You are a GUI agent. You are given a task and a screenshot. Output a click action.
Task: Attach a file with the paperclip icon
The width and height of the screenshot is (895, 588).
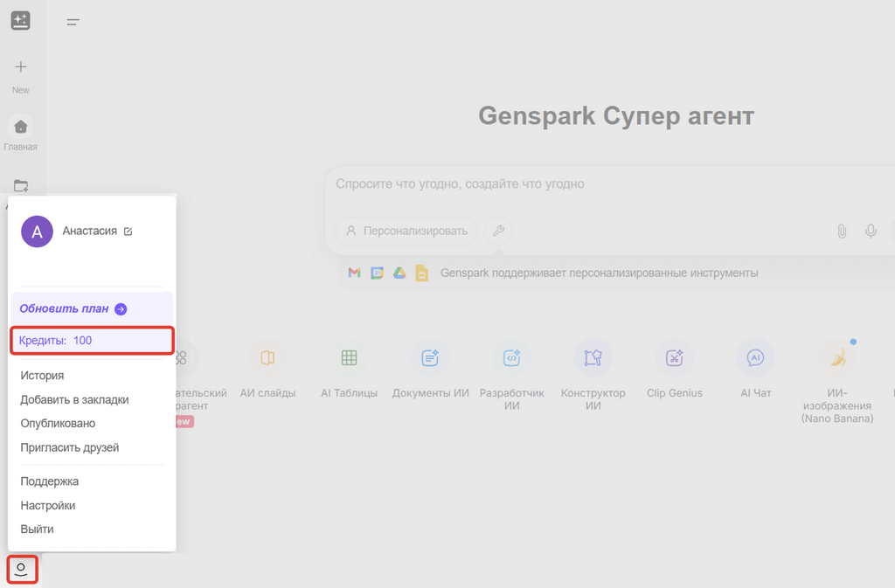[x=842, y=231]
